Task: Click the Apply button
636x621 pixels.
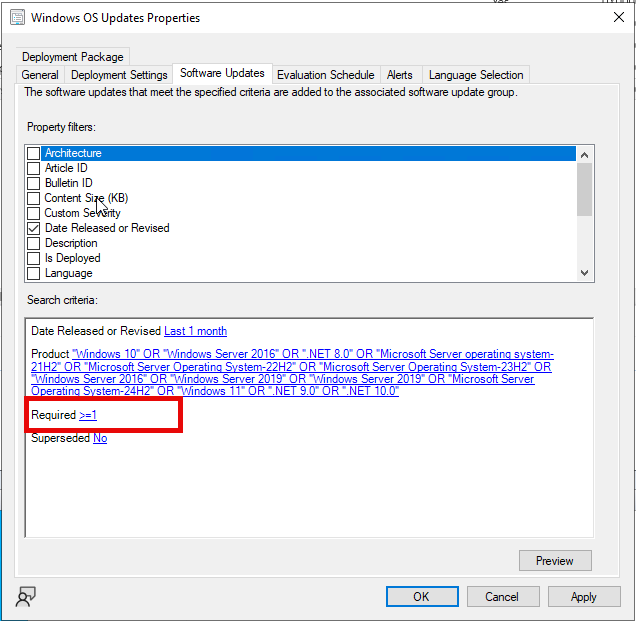Action: tap(584, 597)
